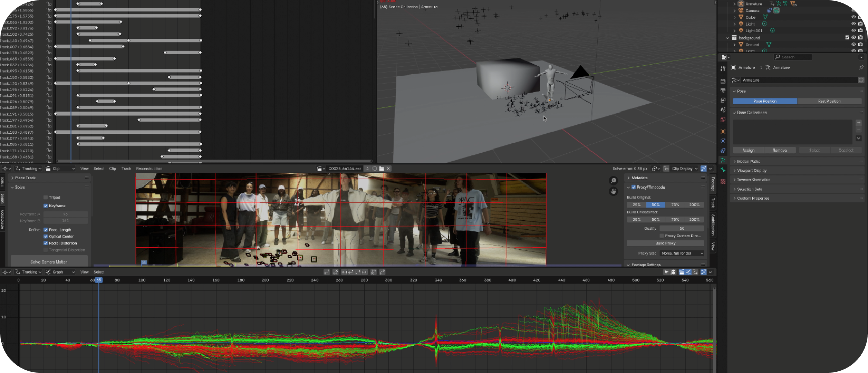Viewport: 868px width, 373px height.
Task: Open the Object Constraints properties tab icon
Action: click(723, 151)
